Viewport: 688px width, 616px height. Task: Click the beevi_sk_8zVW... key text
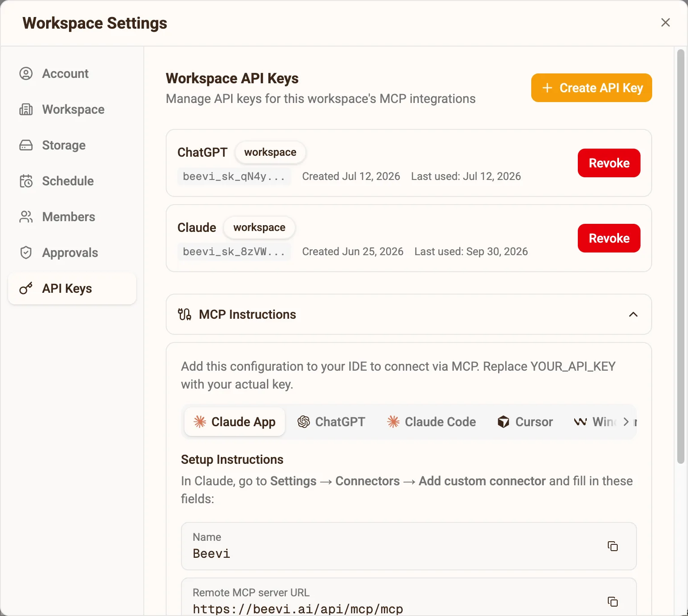coord(234,252)
